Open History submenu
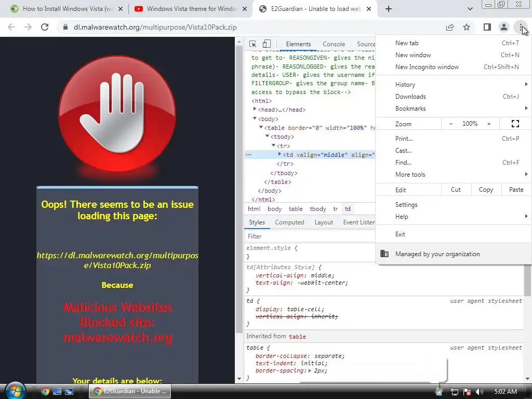Image resolution: width=532 pixels, height=399 pixels. pos(454,85)
